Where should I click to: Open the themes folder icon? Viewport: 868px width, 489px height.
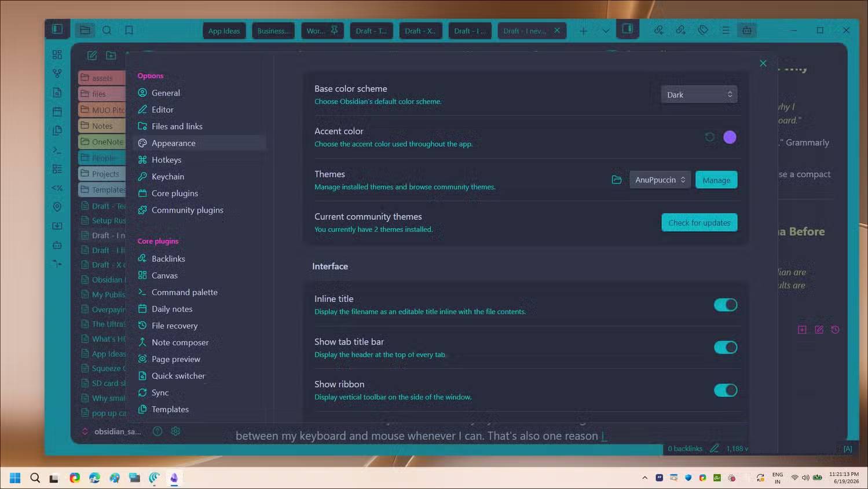[x=617, y=180]
